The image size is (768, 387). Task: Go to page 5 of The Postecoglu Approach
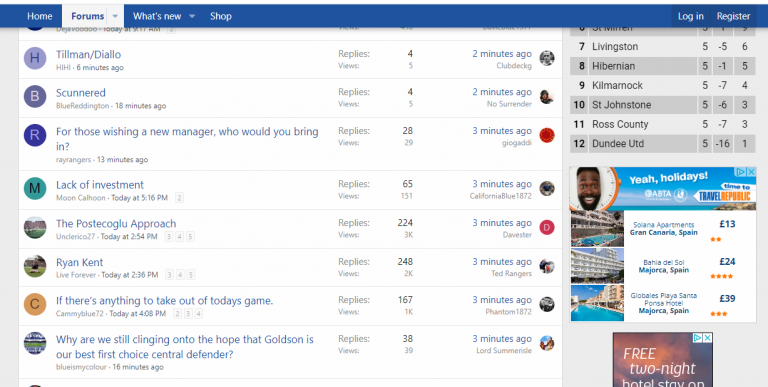click(x=190, y=237)
